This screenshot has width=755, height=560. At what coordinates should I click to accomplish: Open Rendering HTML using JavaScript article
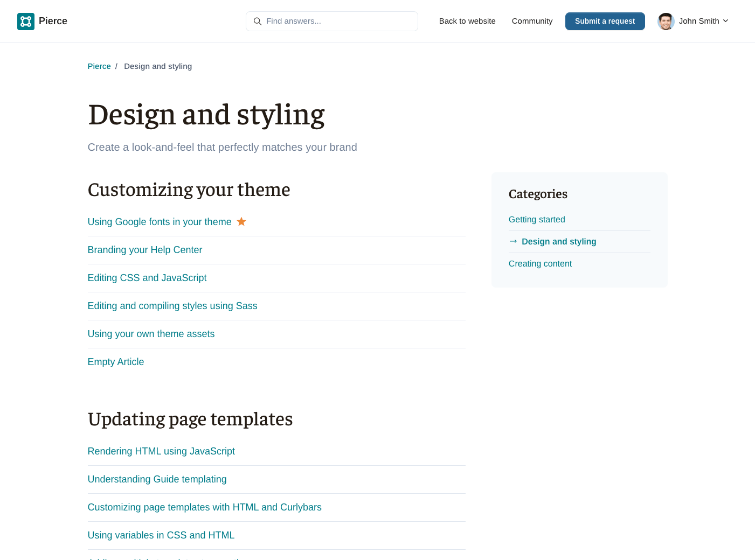click(161, 451)
